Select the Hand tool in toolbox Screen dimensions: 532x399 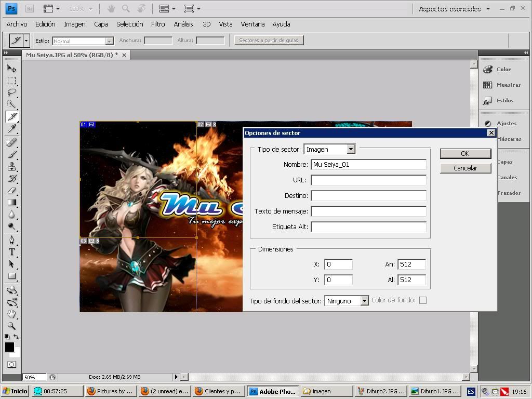pyautogui.click(x=12, y=314)
